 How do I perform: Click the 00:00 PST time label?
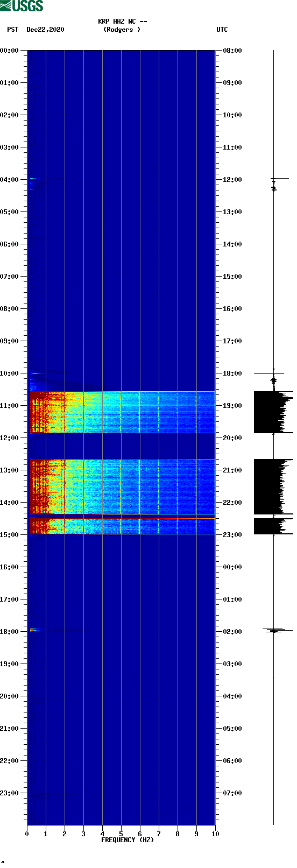pyautogui.click(x=10, y=51)
